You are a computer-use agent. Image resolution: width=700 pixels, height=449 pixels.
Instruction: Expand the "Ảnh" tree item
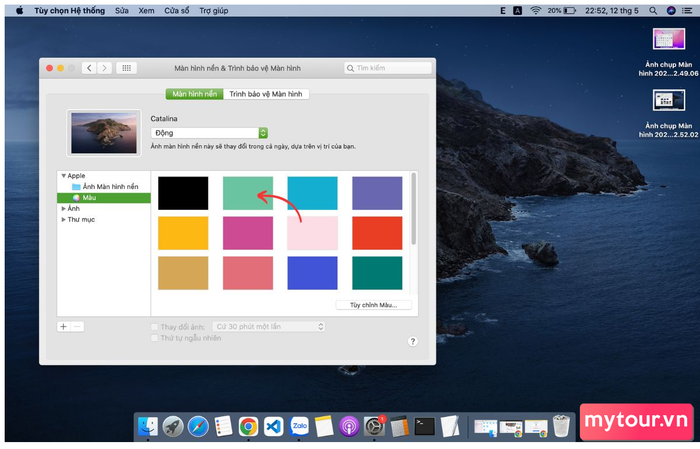pos(64,208)
